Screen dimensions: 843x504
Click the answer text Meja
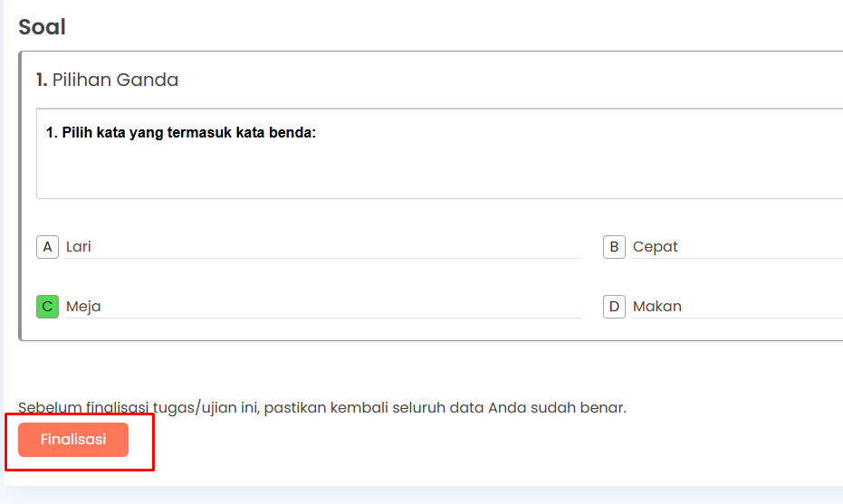click(x=83, y=306)
